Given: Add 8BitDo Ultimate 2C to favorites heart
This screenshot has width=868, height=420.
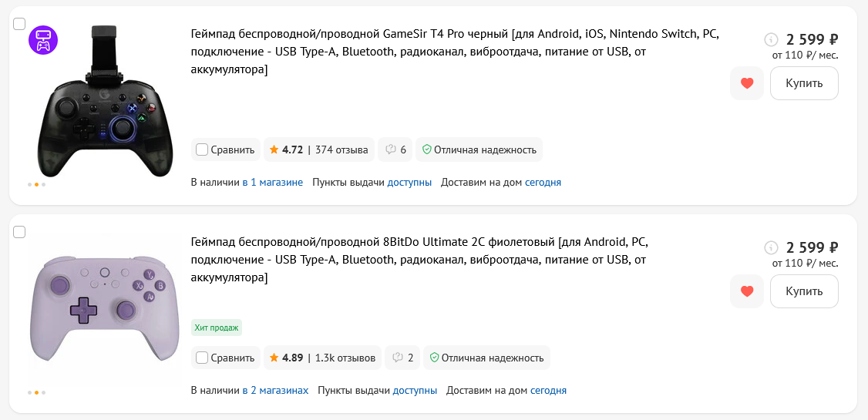Looking at the screenshot, I should pos(746,291).
